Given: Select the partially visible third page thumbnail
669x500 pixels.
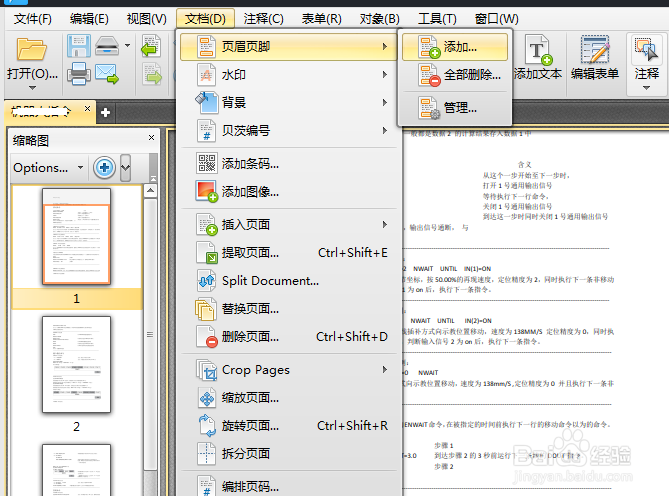Looking at the screenshot, I should point(76,470).
